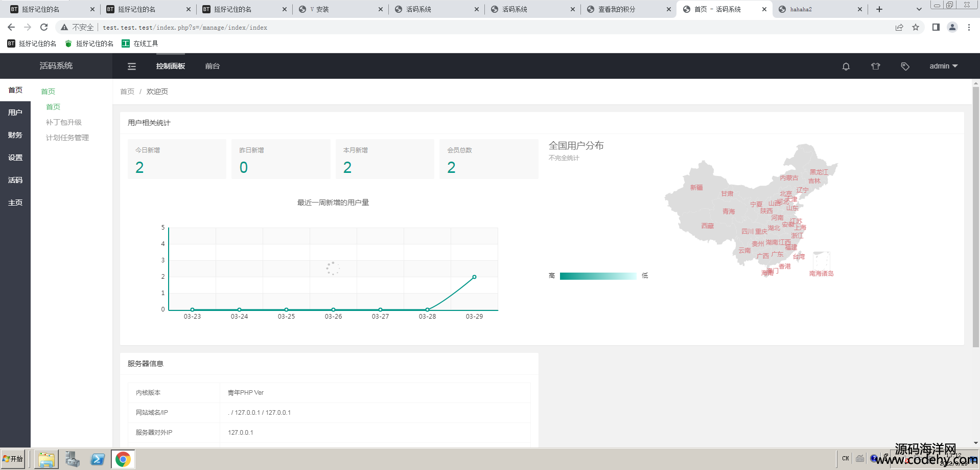The width and height of the screenshot is (980, 470).
Task: Collapse the 首页 submenu group header
Action: 48,92
